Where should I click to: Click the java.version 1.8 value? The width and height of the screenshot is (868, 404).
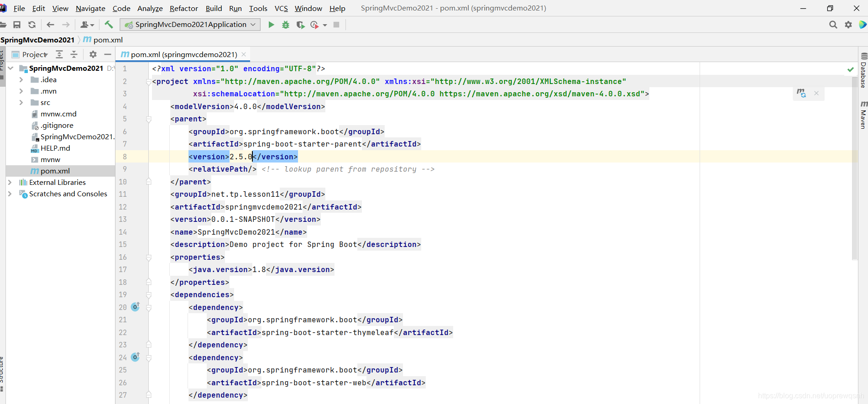[259, 270]
